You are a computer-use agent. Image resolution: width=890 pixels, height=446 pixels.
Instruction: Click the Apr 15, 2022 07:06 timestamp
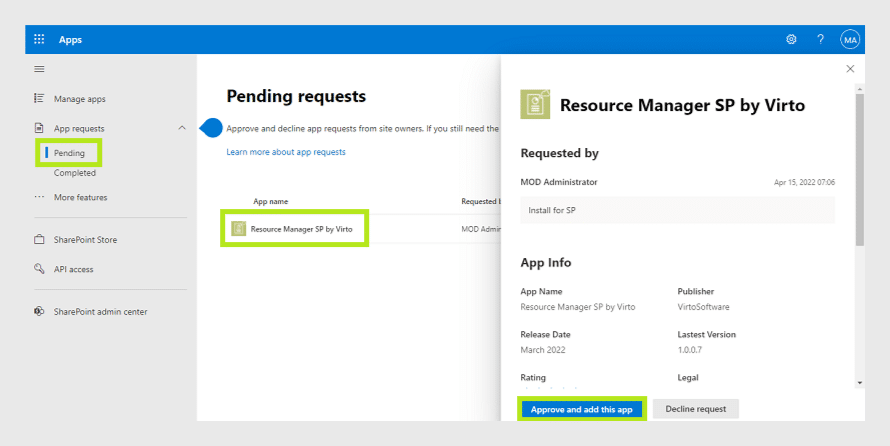click(804, 183)
